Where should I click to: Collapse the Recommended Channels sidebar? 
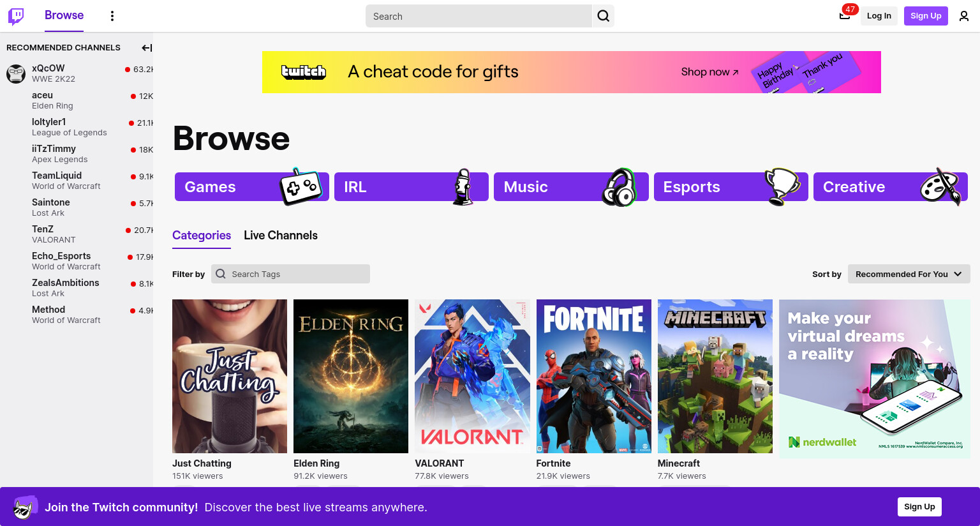click(146, 48)
